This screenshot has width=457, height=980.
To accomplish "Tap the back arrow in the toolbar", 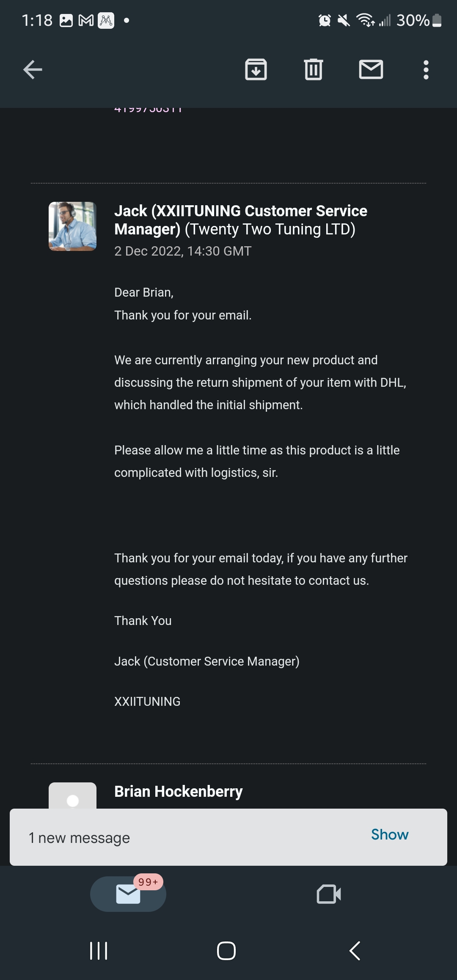I will pos(33,70).
